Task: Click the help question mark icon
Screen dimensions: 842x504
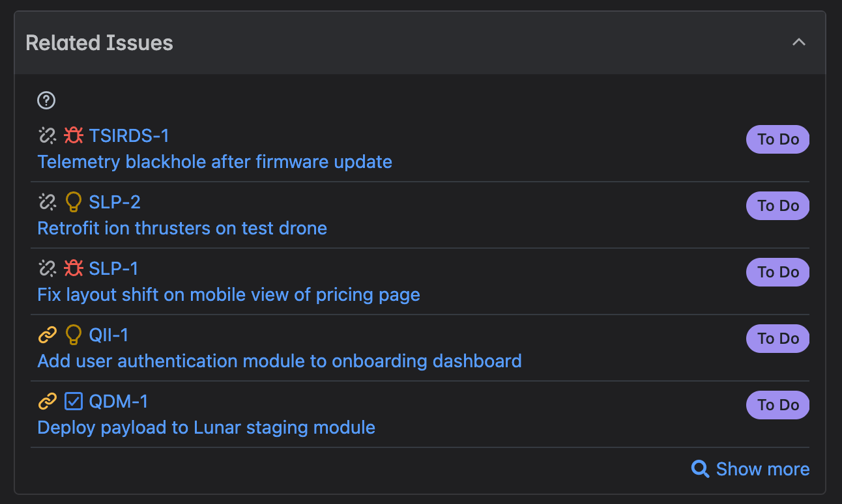Action: [46, 100]
